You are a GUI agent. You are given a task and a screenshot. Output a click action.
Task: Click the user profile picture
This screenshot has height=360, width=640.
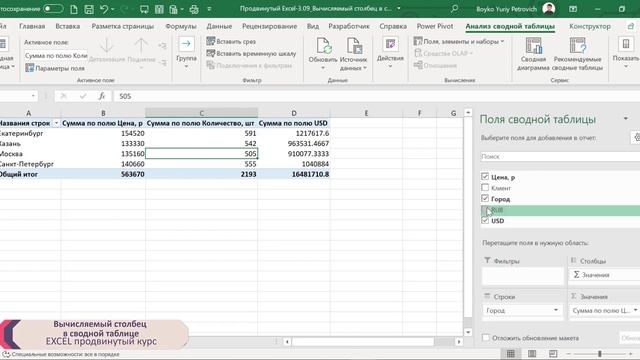[x=549, y=9]
